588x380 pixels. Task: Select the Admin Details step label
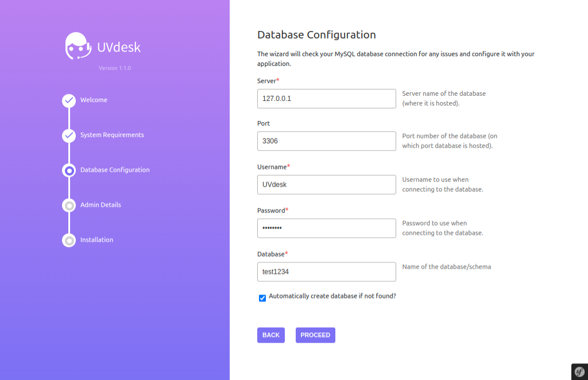point(100,205)
